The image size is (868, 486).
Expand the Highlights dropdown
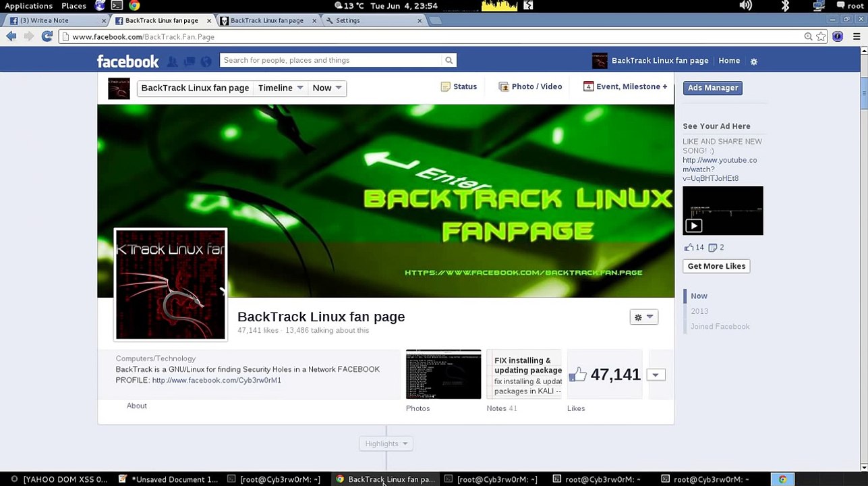(386, 443)
